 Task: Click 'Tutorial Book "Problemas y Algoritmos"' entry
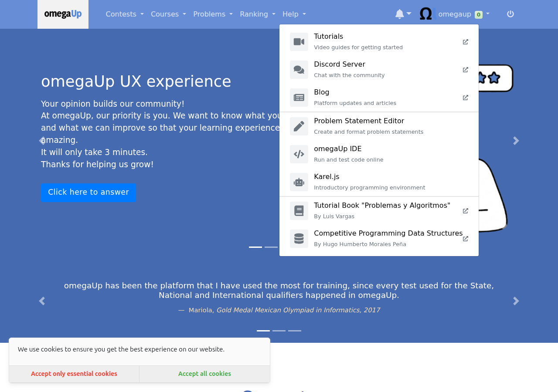click(379, 211)
